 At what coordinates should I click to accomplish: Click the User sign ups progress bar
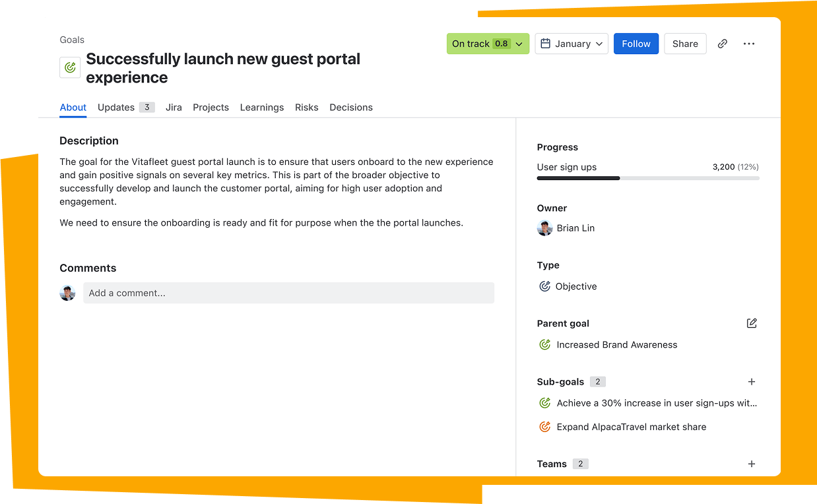[x=648, y=178]
